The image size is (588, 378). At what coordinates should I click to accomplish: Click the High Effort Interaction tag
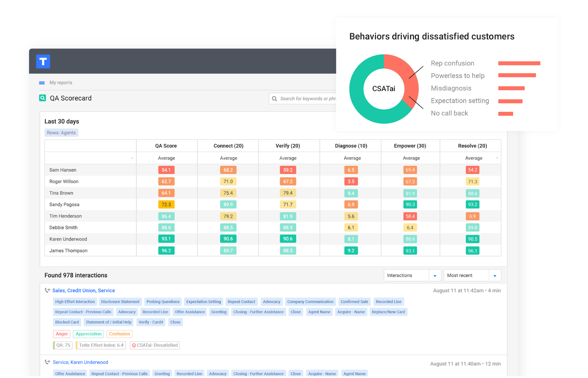(x=75, y=302)
